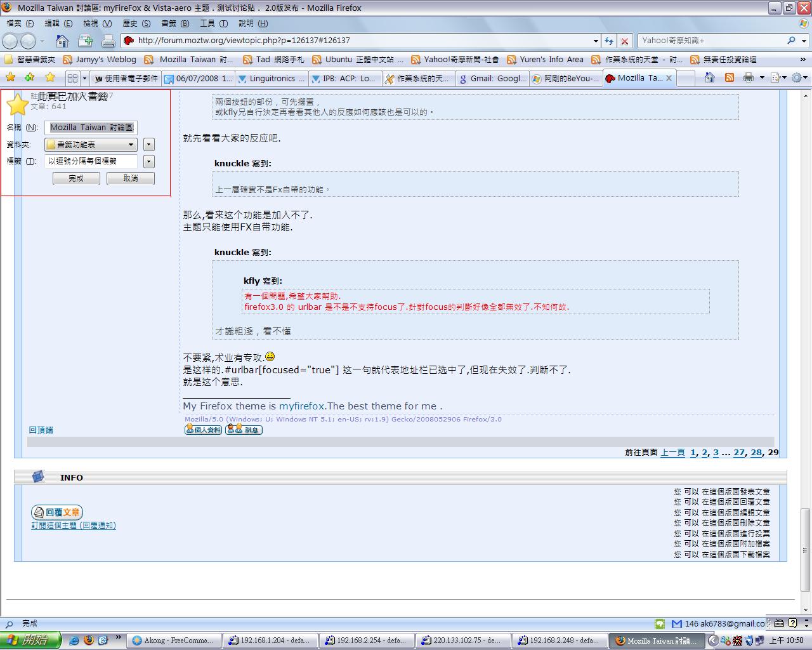Viewport: 812px width, 650px height.
Task: Jump to page 28 of the topic
Action: (756, 453)
